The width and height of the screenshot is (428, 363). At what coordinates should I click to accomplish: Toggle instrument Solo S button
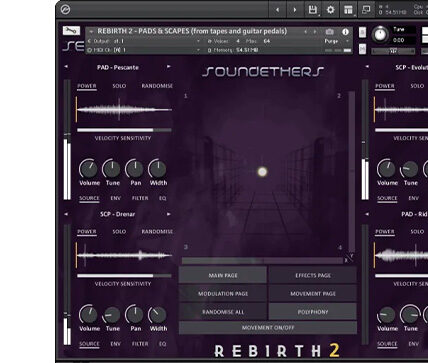click(362, 32)
